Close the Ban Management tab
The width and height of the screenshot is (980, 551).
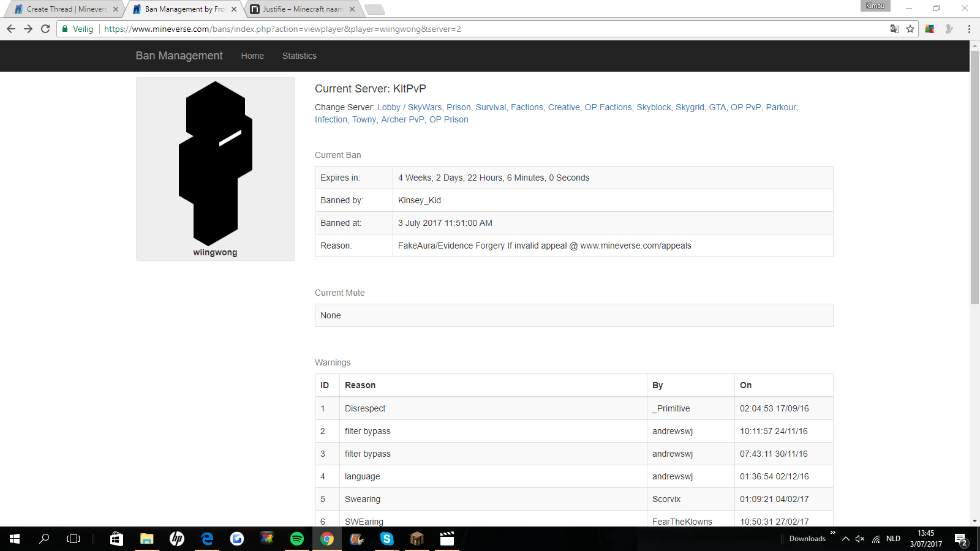click(234, 9)
